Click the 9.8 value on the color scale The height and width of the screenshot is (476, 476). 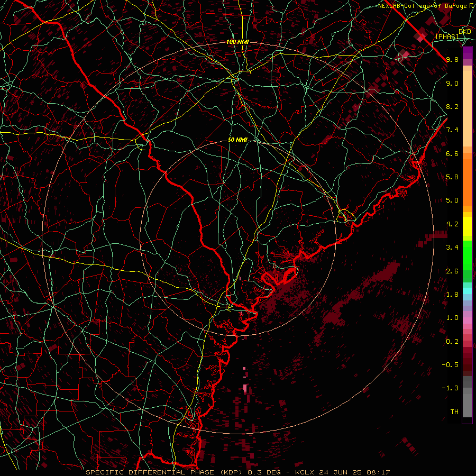click(452, 60)
